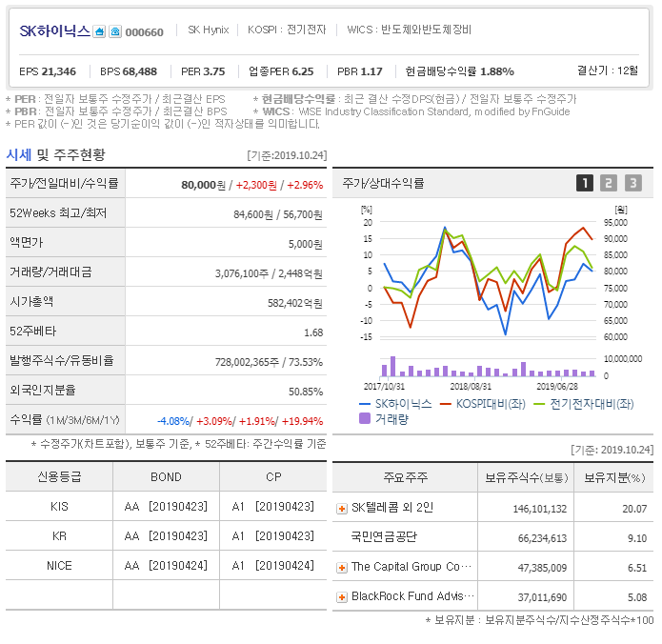Select KIS CP rating A1 [20190423]

click(x=273, y=506)
